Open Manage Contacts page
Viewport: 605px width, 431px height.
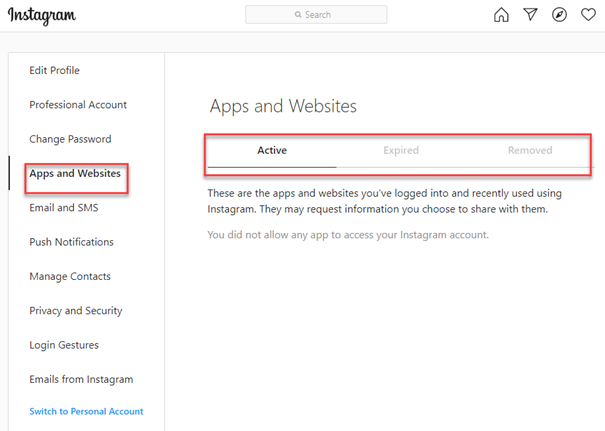click(70, 276)
